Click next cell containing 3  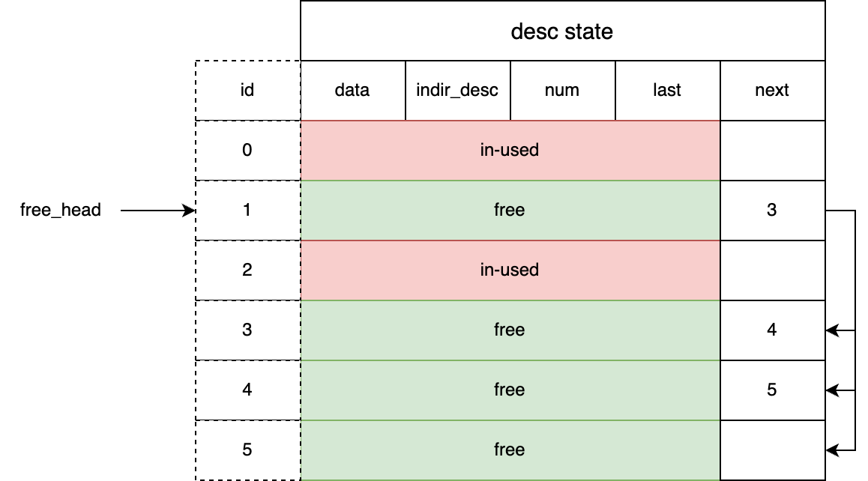pos(773,211)
